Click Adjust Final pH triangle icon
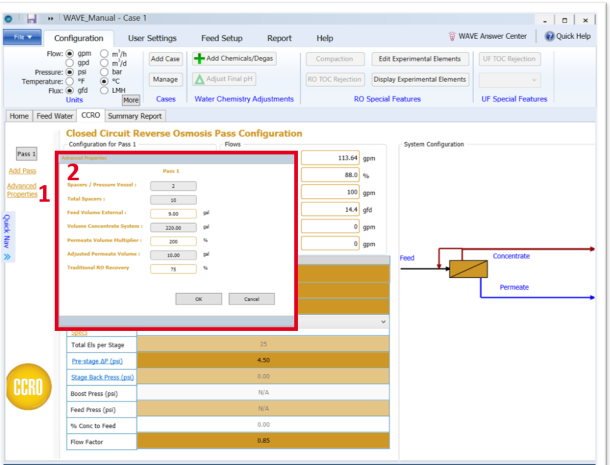610x465 pixels. pyautogui.click(x=200, y=79)
